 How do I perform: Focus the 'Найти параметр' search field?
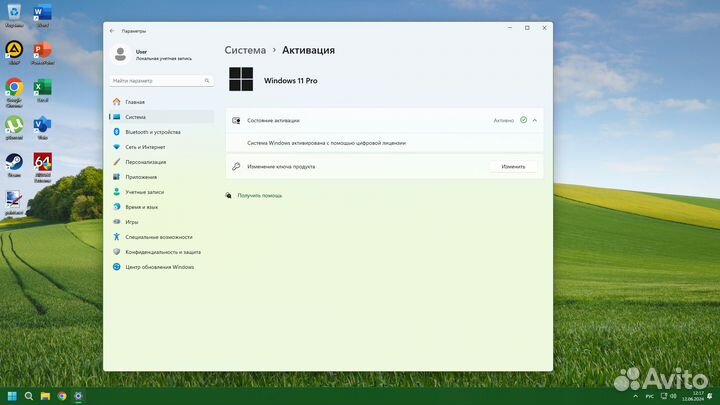pyautogui.click(x=161, y=81)
